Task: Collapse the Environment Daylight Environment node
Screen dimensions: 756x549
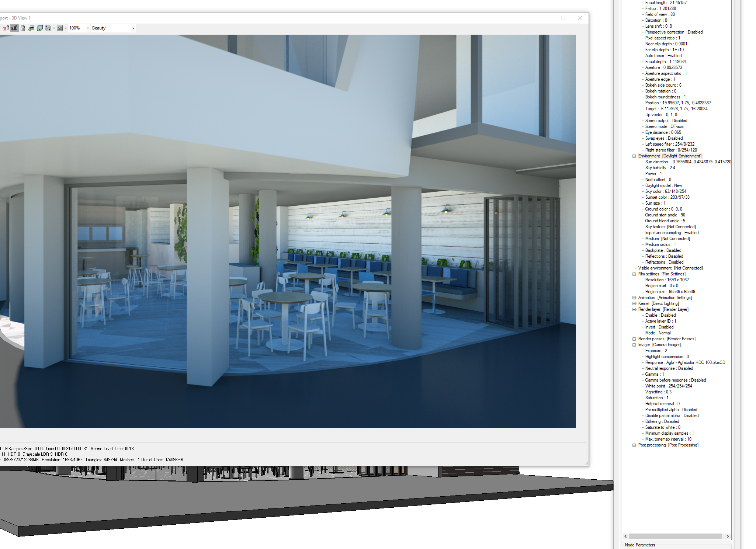Action: point(634,156)
